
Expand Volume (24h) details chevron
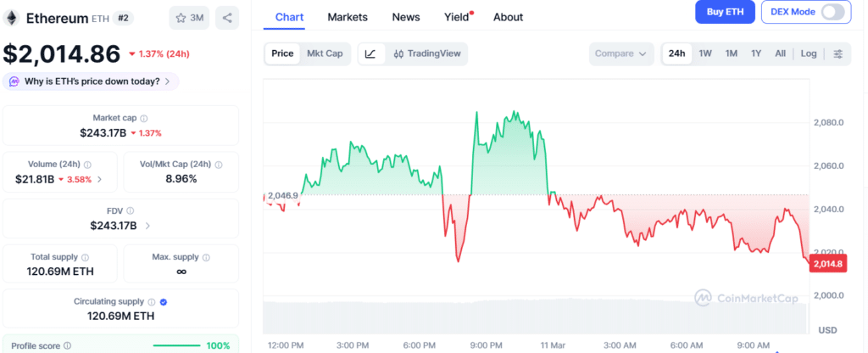click(100, 179)
